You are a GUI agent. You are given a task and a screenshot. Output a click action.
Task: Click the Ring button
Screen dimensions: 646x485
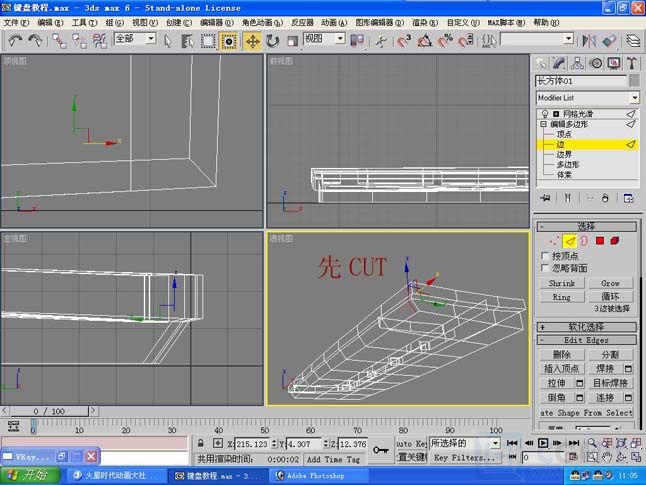(562, 297)
